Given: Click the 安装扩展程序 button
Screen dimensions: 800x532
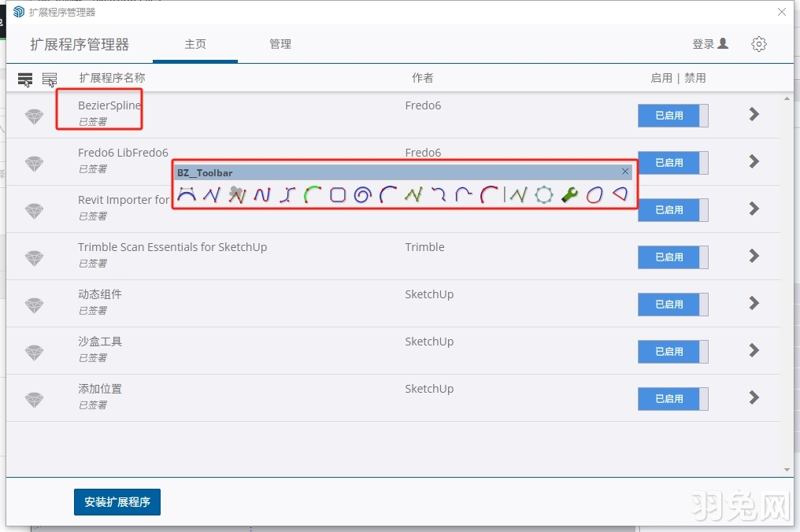Looking at the screenshot, I should coord(117,502).
